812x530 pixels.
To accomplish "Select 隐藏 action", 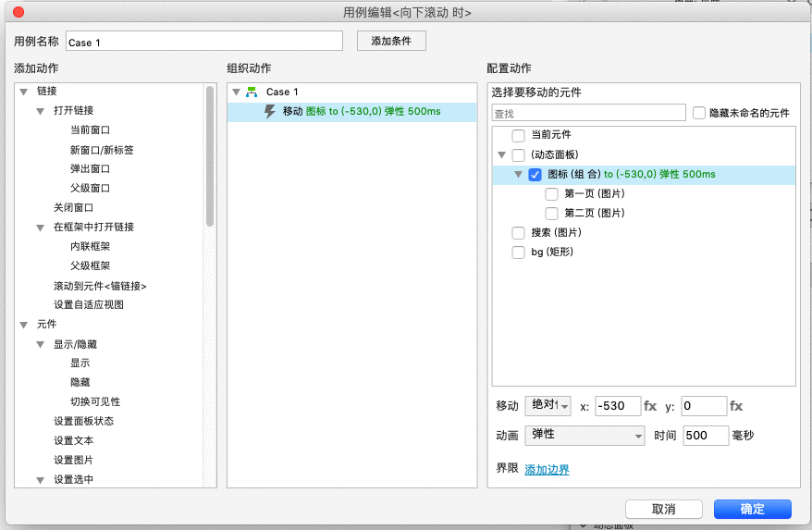I will coord(80,382).
